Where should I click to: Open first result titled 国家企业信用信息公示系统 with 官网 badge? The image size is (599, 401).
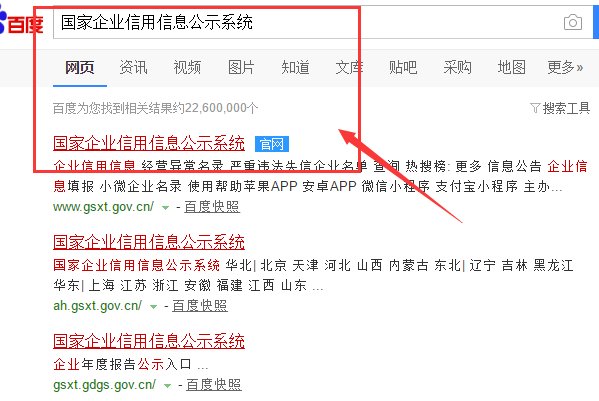[x=149, y=144]
